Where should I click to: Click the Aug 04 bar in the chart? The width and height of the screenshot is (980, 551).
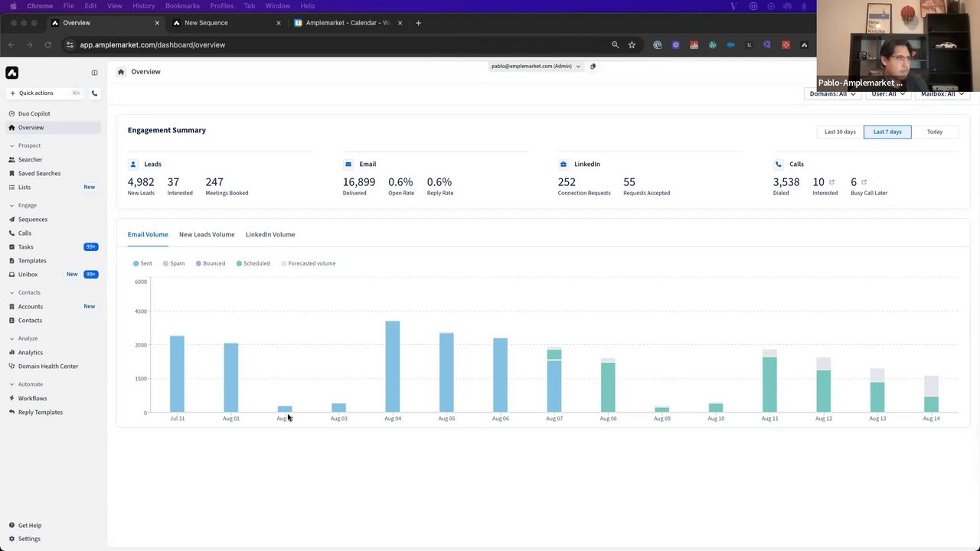coord(393,367)
